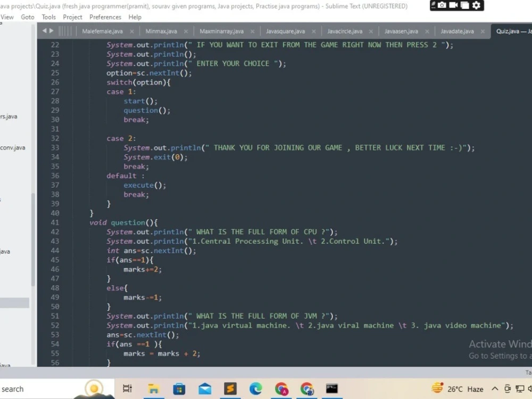This screenshot has width=532, height=399.
Task: Click line number 41 in the gutter
Action: [x=55, y=222]
